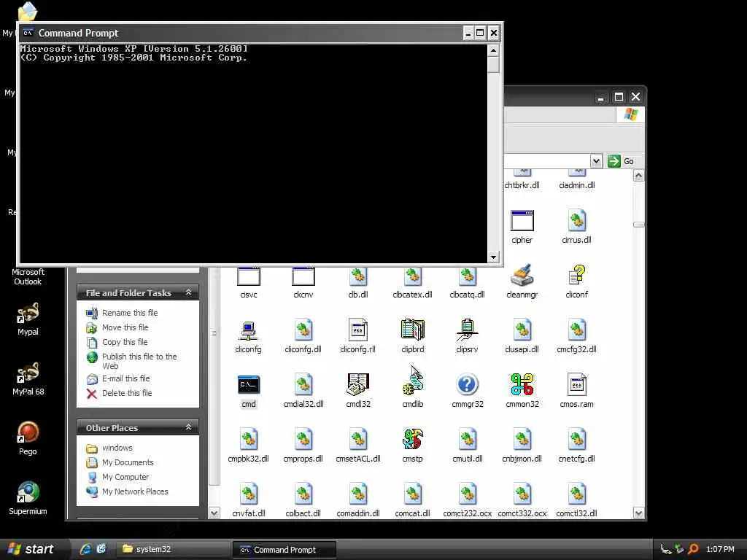Collapse the File and Folder Tasks panel
Image resolution: width=747 pixels, height=560 pixels.
click(189, 292)
